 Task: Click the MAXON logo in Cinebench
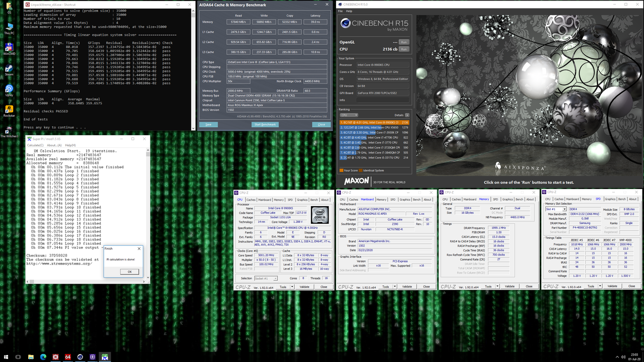[x=357, y=180]
